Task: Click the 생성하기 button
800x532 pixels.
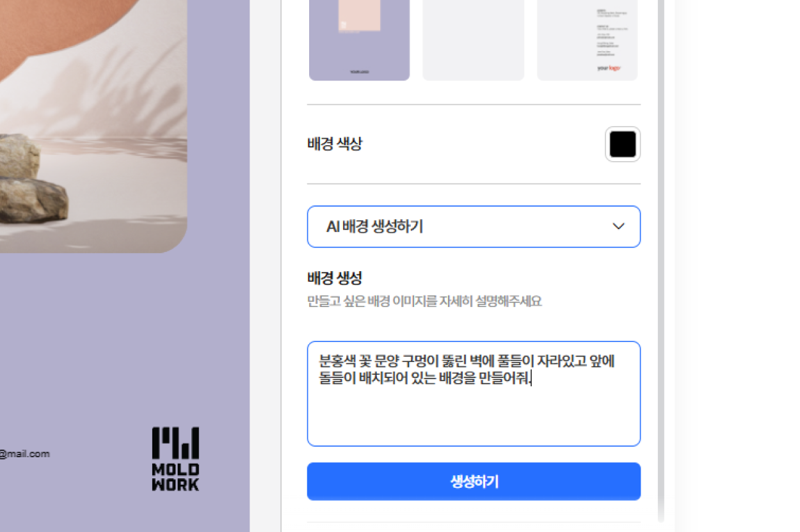Action: tap(474, 481)
